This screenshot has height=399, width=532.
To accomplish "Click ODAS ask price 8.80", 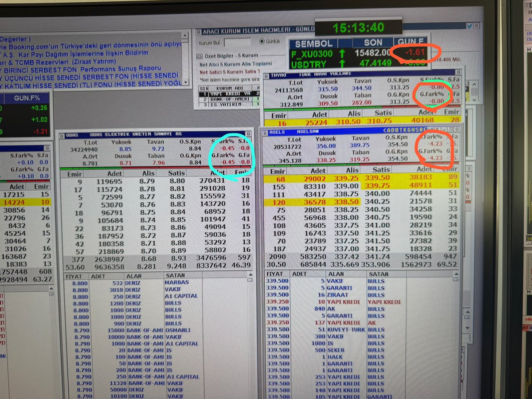I will tap(178, 181).
